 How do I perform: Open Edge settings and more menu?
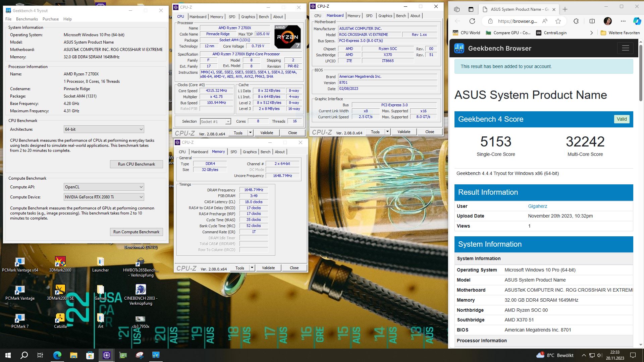point(623,21)
